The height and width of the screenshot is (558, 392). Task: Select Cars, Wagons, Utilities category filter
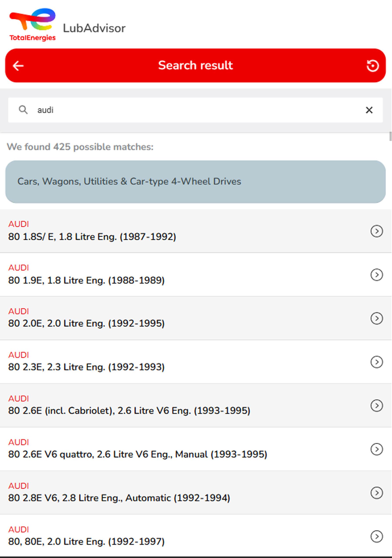(196, 182)
